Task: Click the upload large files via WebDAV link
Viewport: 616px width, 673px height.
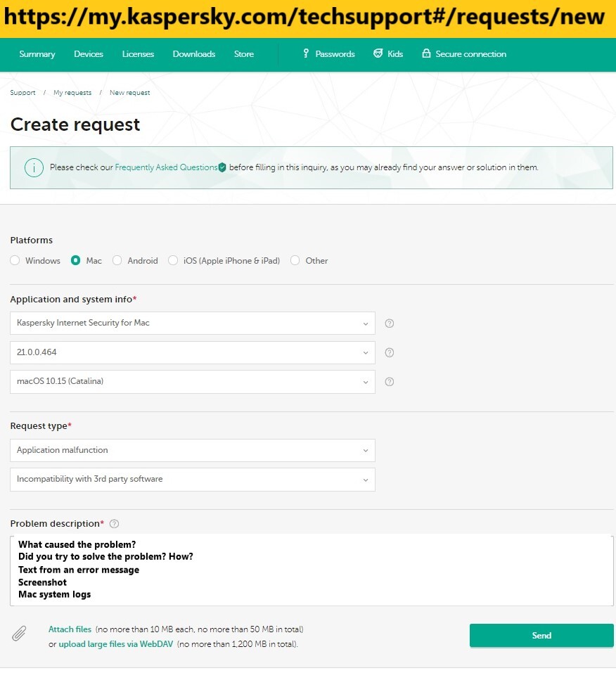Action: (116, 643)
